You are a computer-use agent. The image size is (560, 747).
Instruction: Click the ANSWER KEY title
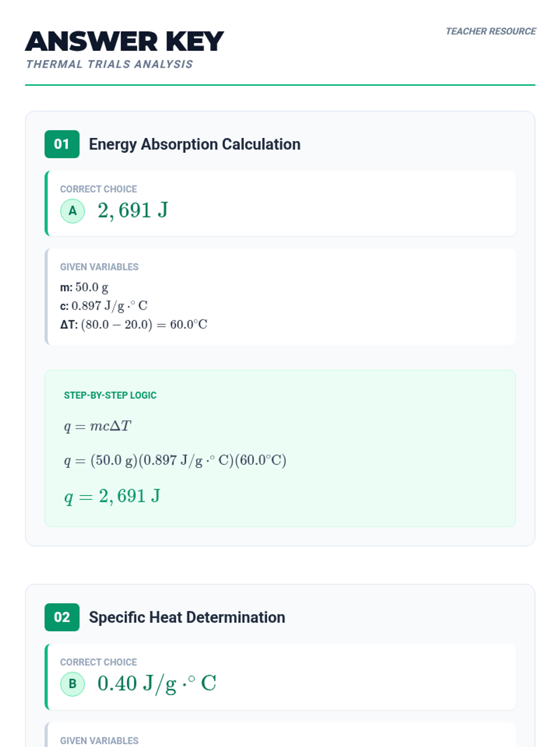125,42
